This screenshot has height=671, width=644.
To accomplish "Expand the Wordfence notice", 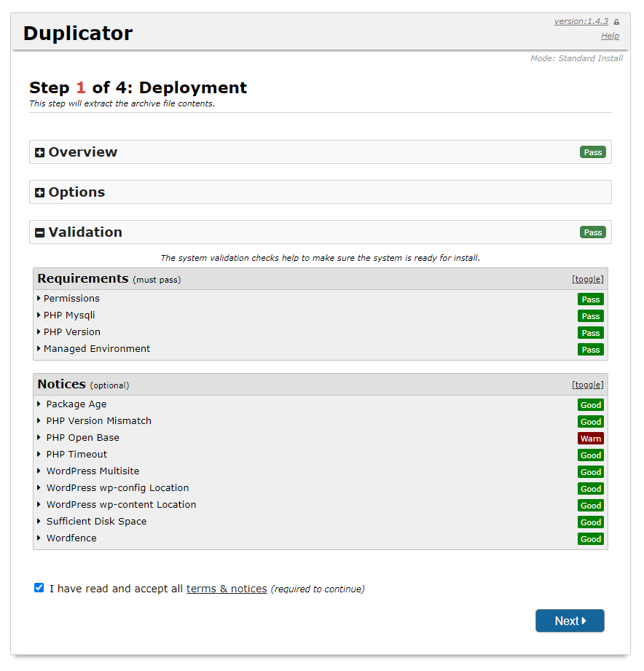I will pyautogui.click(x=67, y=538).
